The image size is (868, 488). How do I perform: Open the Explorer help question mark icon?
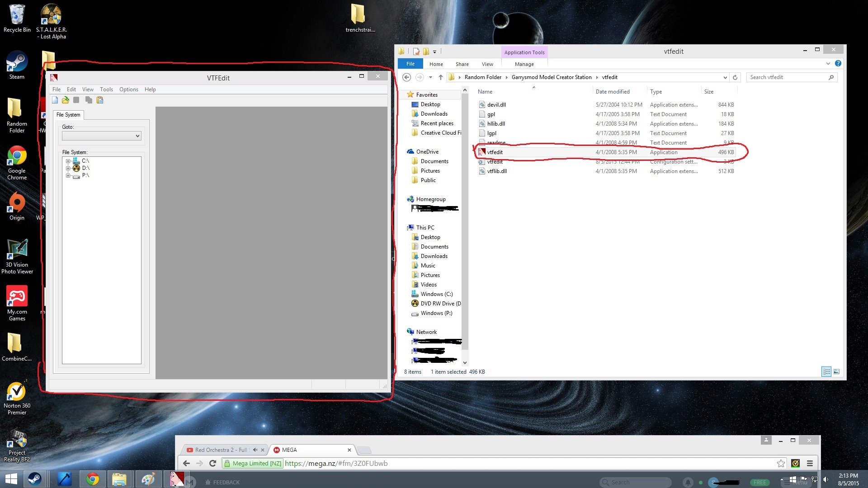[838, 64]
